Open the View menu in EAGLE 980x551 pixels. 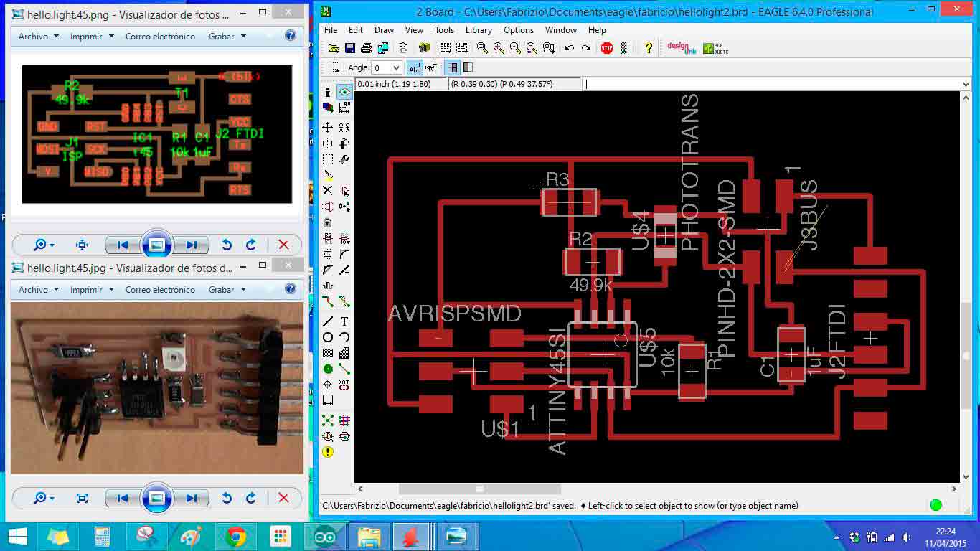point(414,30)
